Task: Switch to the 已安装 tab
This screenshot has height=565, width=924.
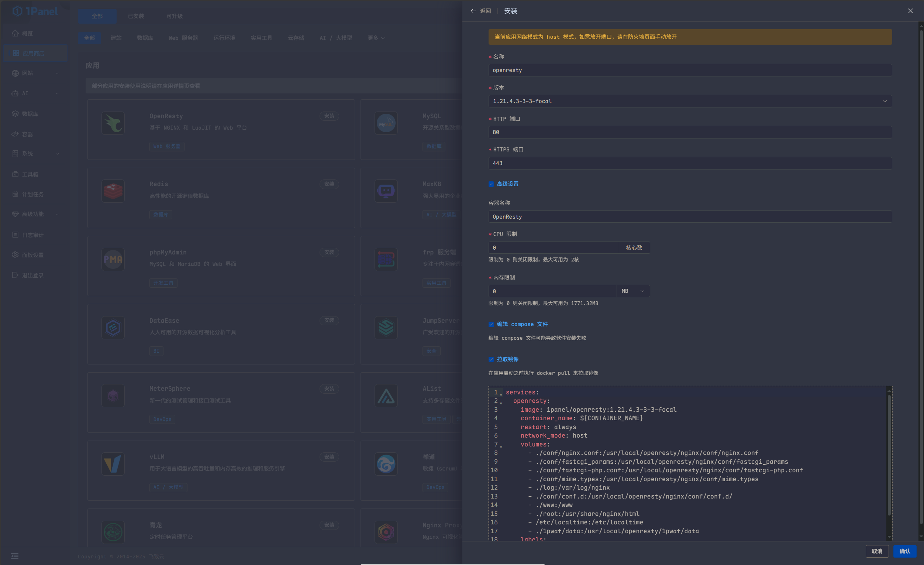Action: click(136, 16)
